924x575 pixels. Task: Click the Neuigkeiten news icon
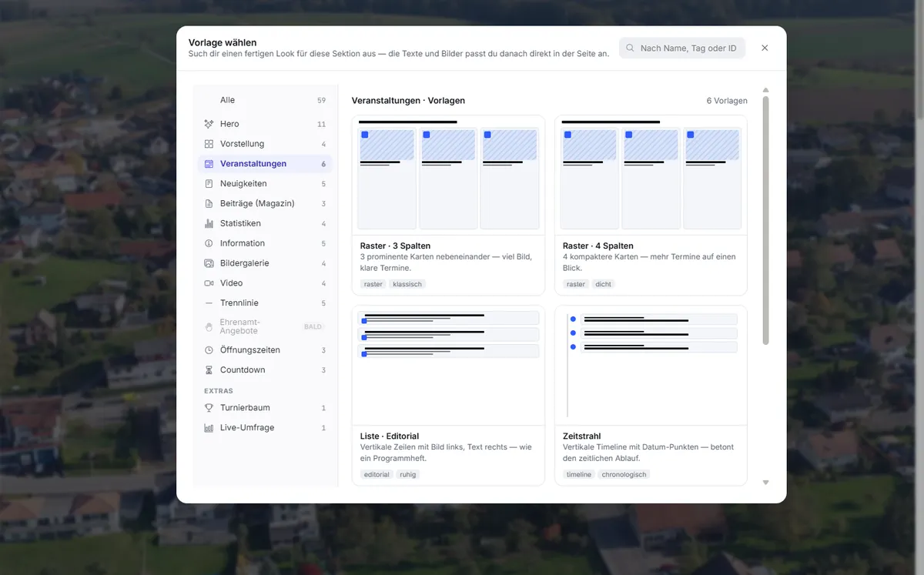click(209, 184)
